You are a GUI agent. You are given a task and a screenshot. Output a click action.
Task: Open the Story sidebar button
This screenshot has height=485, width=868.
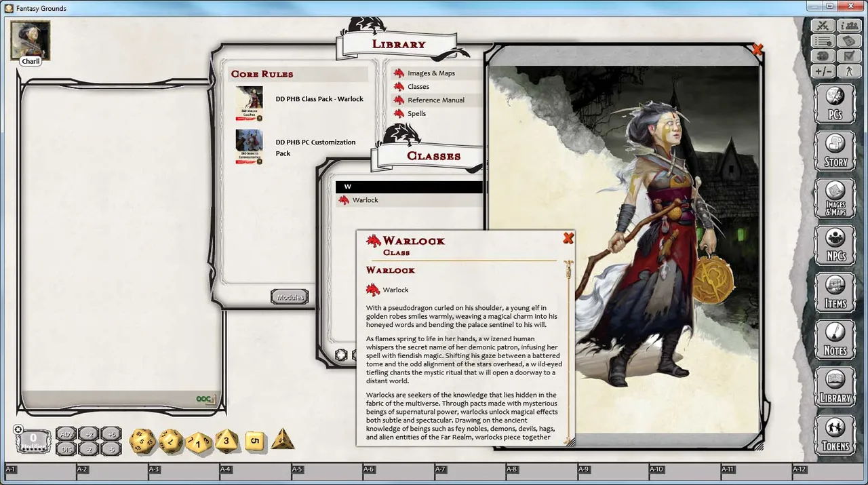(835, 151)
